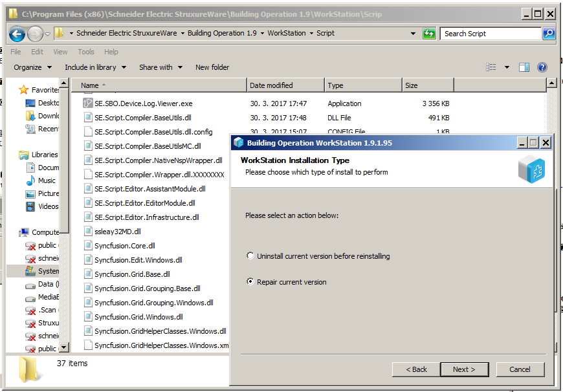Viewport: 563px width, 392px height.
Task: Sort by Name column header
Action: [x=159, y=85]
